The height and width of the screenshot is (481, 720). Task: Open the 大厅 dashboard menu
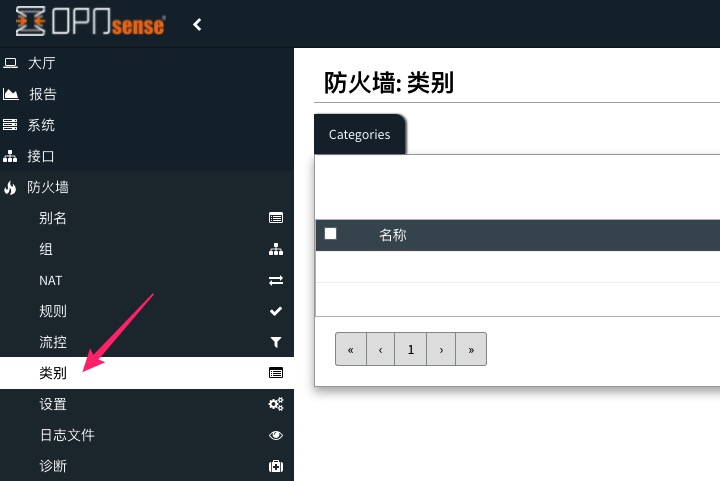[41, 63]
